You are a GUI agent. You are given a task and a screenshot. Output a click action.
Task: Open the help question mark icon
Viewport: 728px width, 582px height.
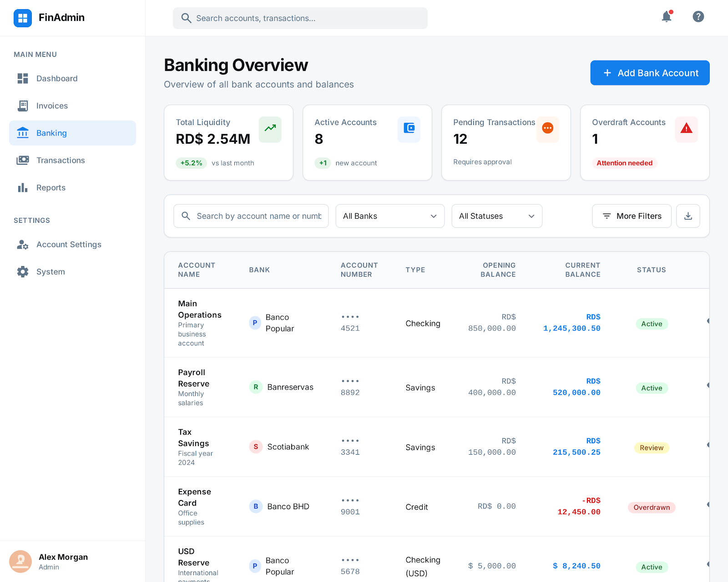698,17
